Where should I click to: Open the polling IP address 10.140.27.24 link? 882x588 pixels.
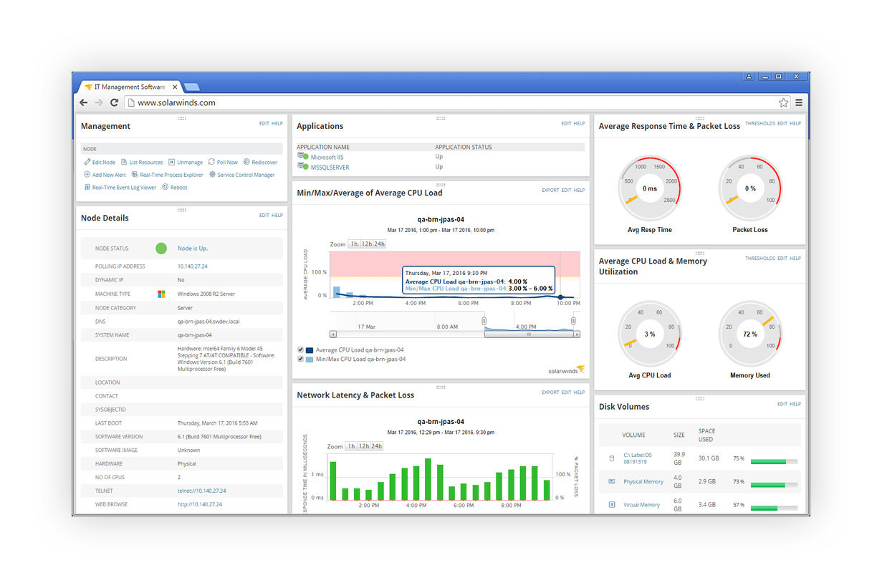point(192,266)
